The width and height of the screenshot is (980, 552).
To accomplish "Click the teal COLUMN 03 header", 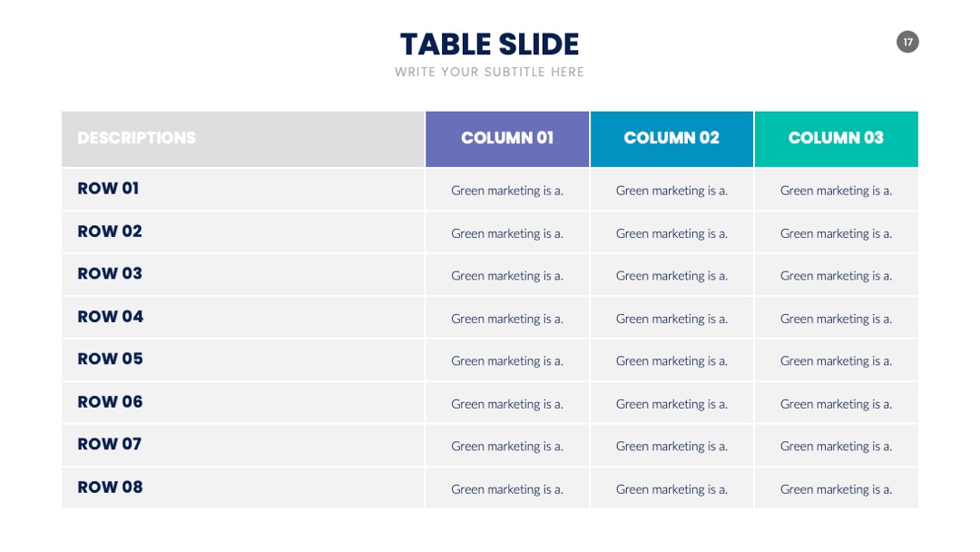I will click(x=837, y=139).
